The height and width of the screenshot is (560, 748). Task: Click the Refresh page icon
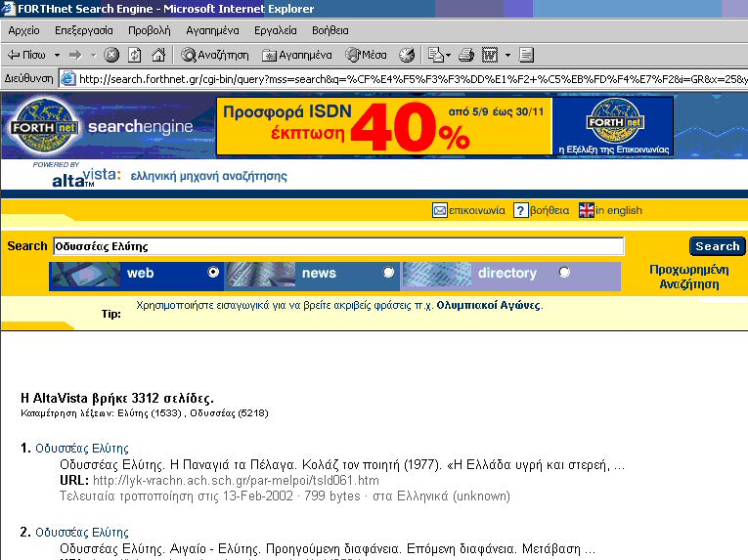pyautogui.click(x=135, y=56)
